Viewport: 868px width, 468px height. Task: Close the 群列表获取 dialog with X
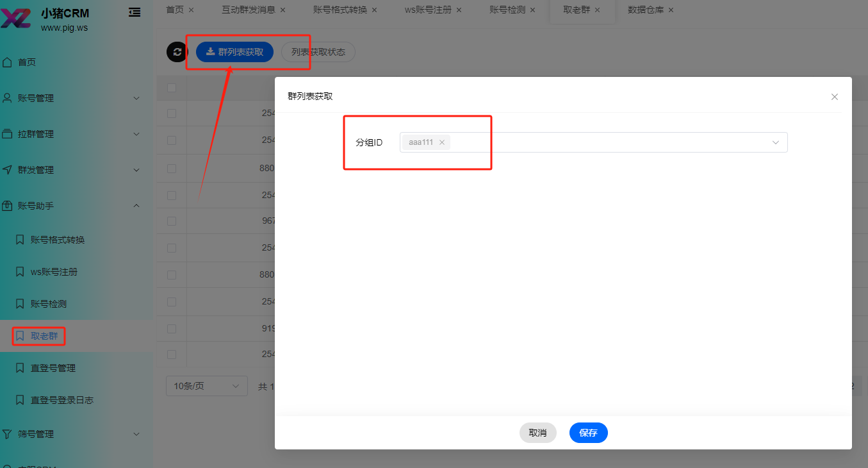tap(835, 97)
